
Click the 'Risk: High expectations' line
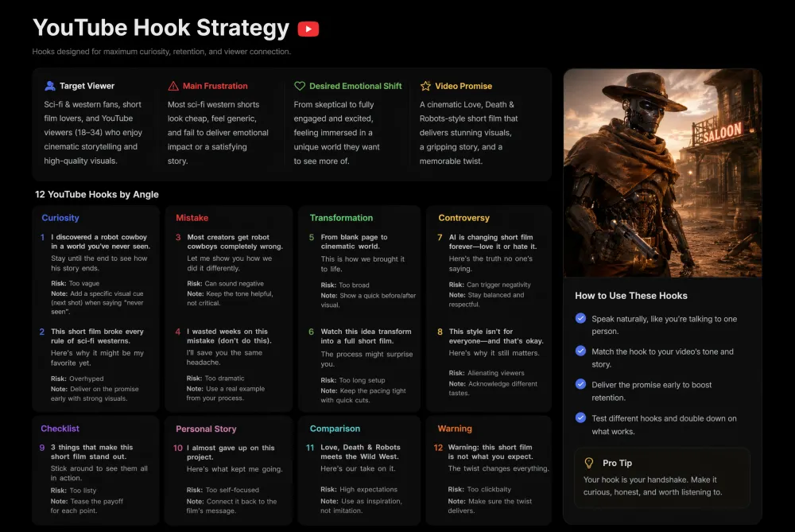click(359, 489)
